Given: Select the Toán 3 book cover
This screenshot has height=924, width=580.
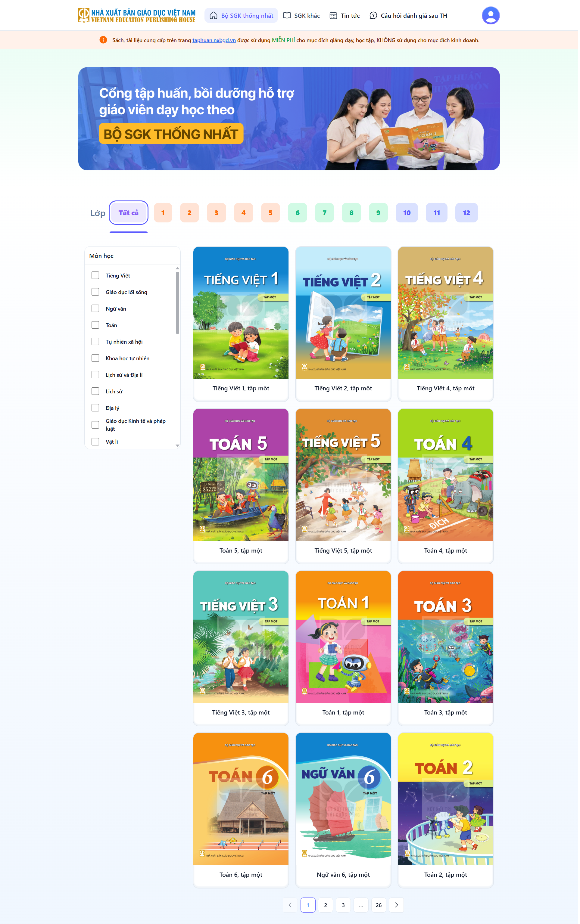Looking at the screenshot, I should (x=446, y=637).
